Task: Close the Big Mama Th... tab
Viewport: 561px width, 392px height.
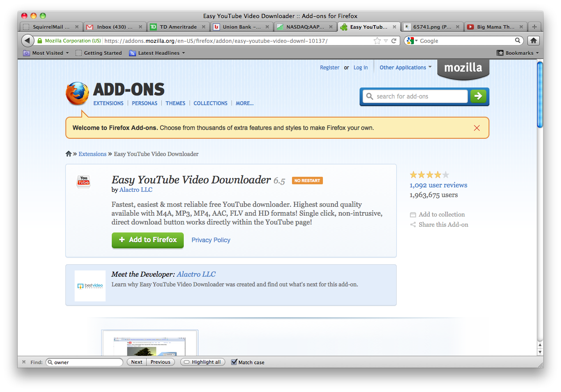Action: pyautogui.click(x=521, y=27)
